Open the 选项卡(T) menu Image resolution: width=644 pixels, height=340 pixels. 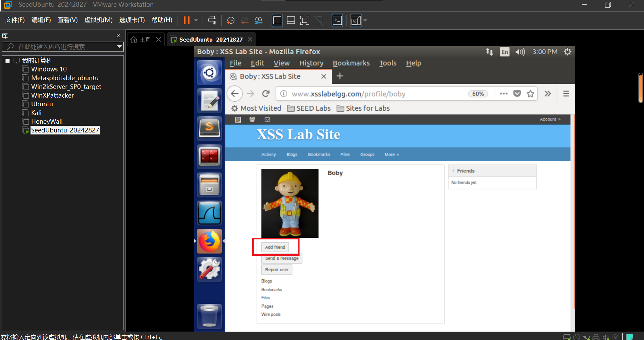[x=132, y=20]
